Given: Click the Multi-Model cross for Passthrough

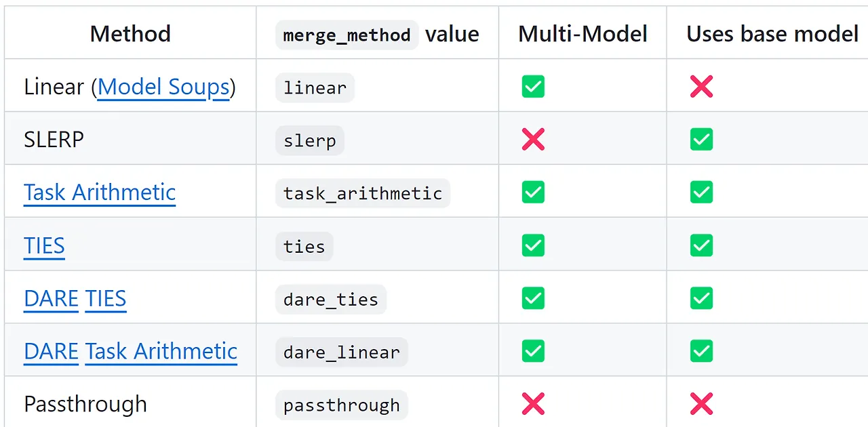Looking at the screenshot, I should 533,404.
